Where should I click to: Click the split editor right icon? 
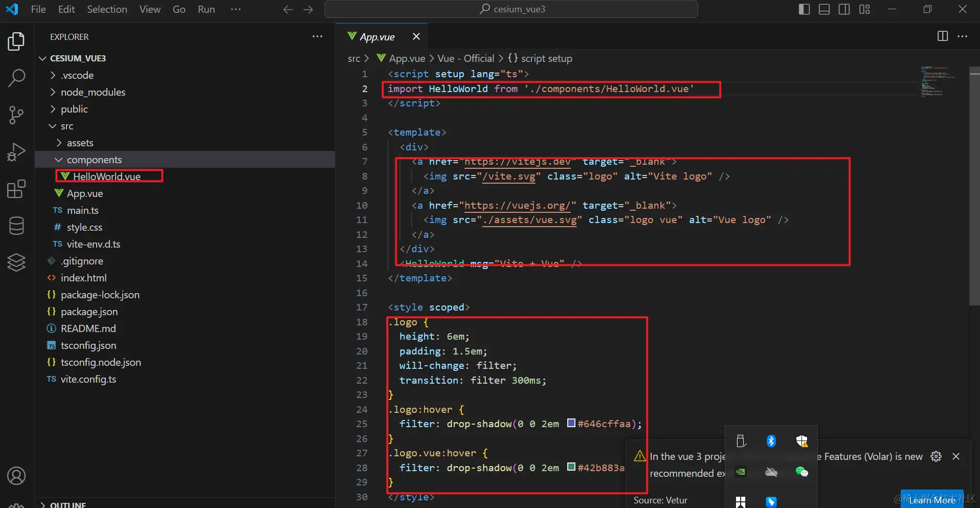(943, 36)
